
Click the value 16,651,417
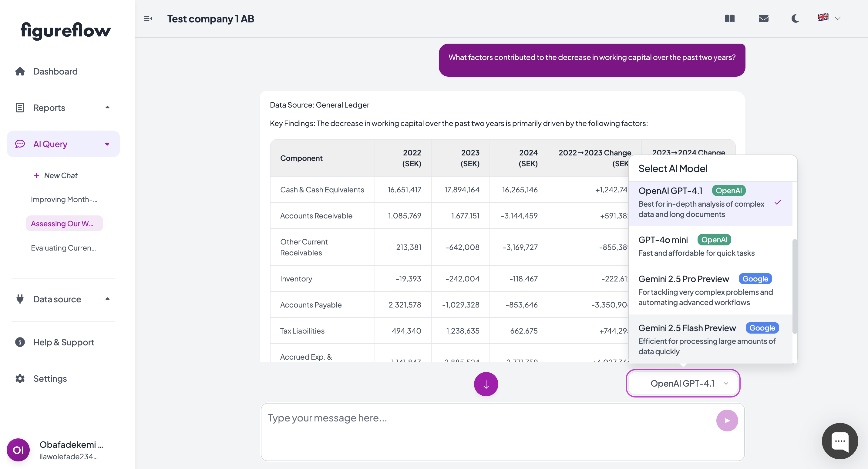click(404, 190)
